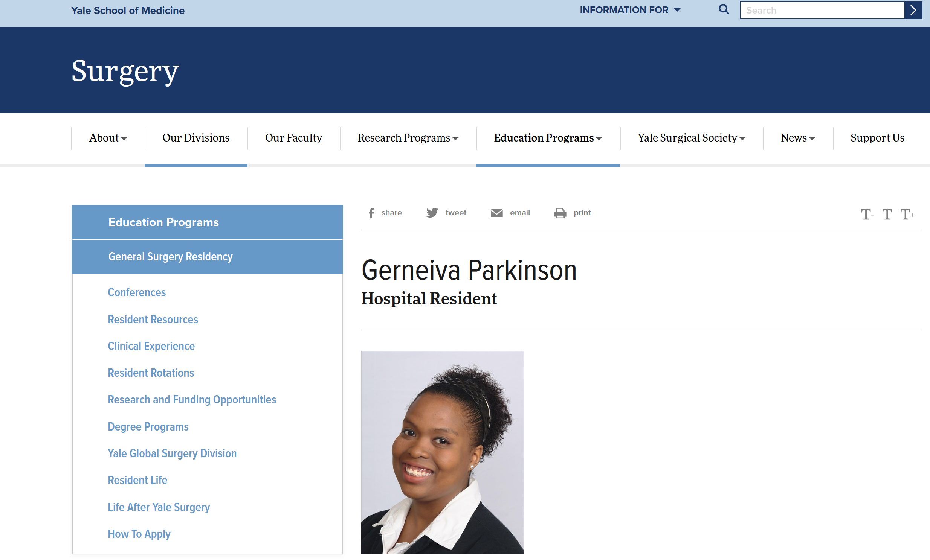The image size is (930, 560).
Task: Click the Gerneiva Parkinson heading
Action: (x=469, y=270)
